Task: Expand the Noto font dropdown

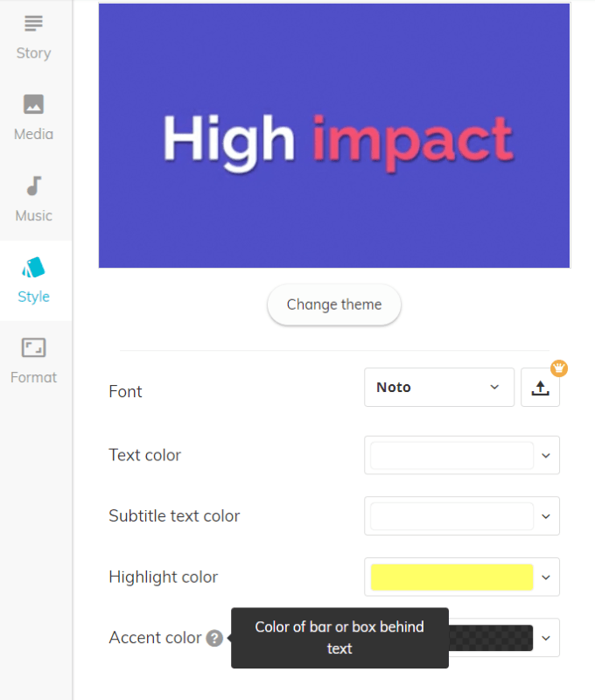Action: tap(438, 388)
